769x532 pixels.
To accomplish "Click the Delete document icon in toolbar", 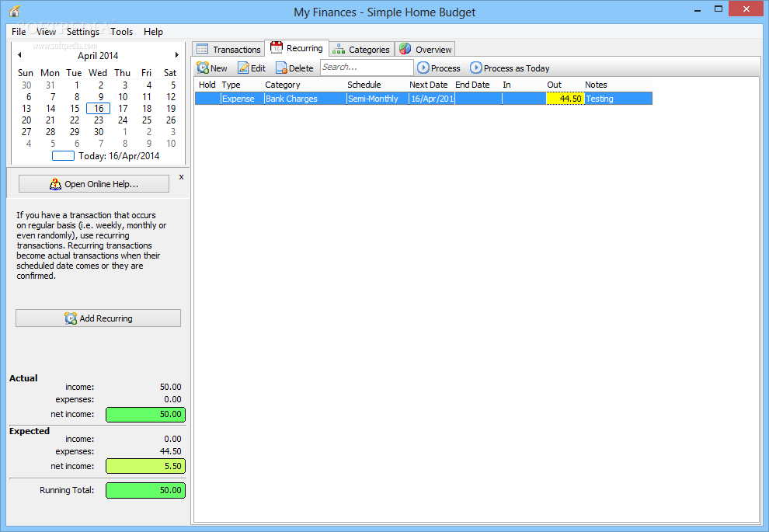I will (x=281, y=68).
